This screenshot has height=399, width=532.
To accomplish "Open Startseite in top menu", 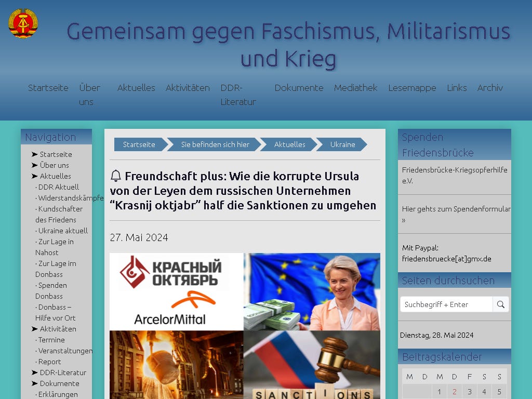I will [x=48, y=88].
